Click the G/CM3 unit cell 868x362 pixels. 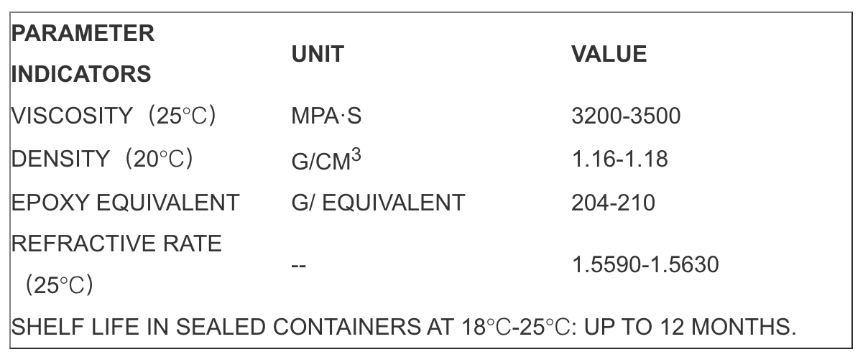(x=325, y=159)
